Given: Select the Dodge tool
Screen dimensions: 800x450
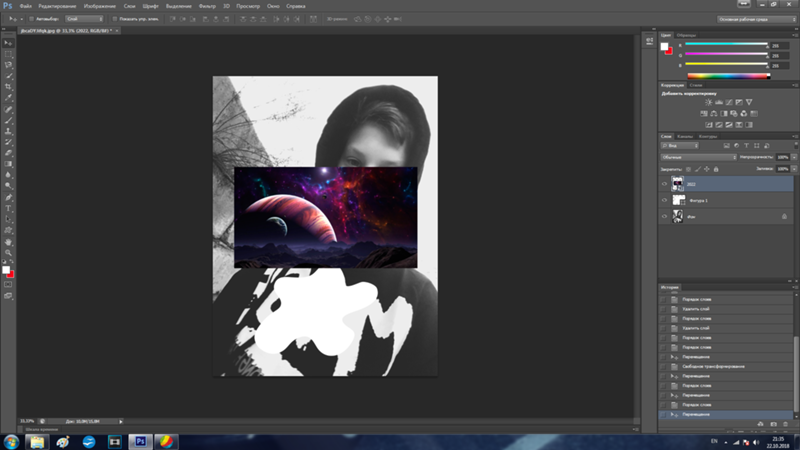Looking at the screenshot, I should pos(8,186).
